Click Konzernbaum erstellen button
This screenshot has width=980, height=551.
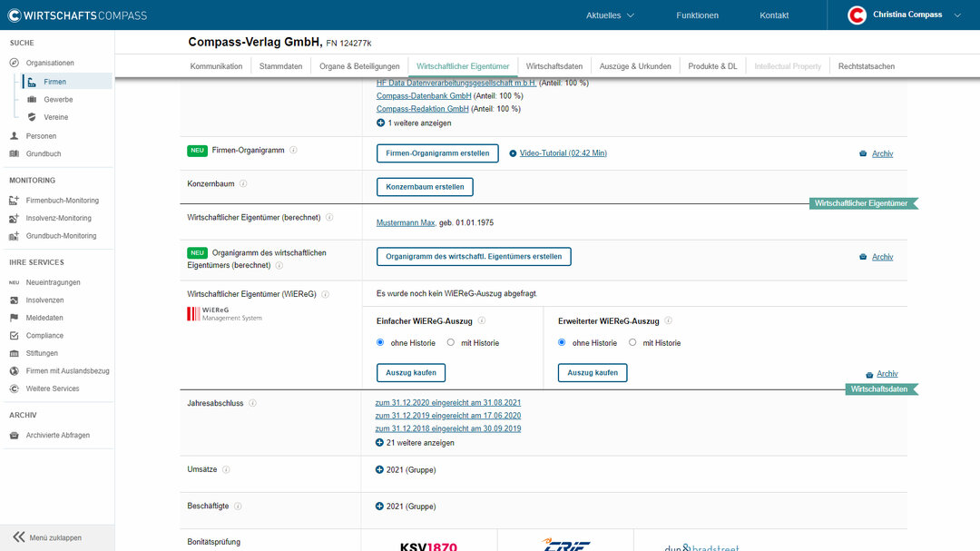point(425,187)
